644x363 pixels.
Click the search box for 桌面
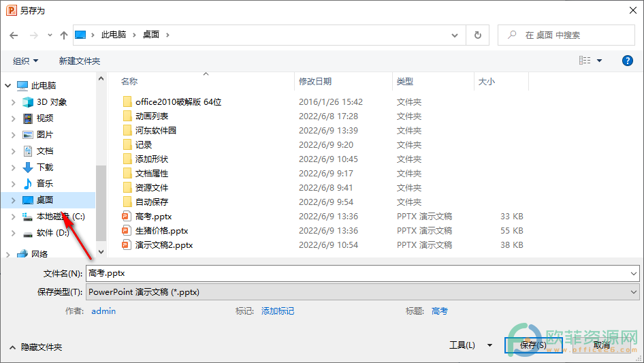pos(566,35)
